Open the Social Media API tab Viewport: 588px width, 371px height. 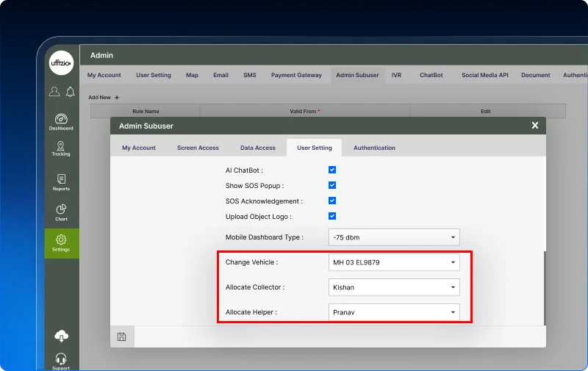(x=485, y=75)
